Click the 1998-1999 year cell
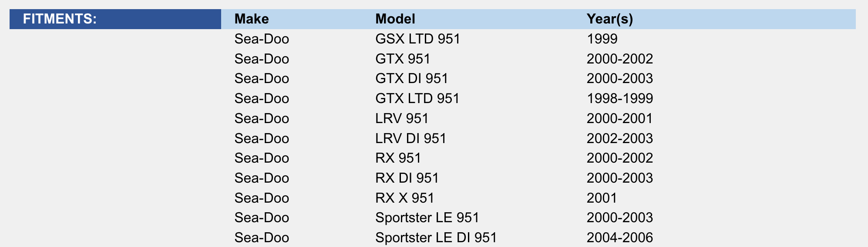 (620, 99)
